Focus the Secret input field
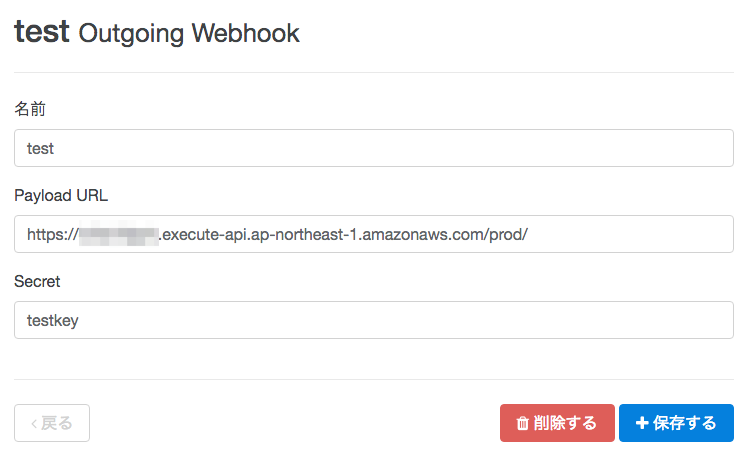Screen dimensions: 744x465 point(374,320)
